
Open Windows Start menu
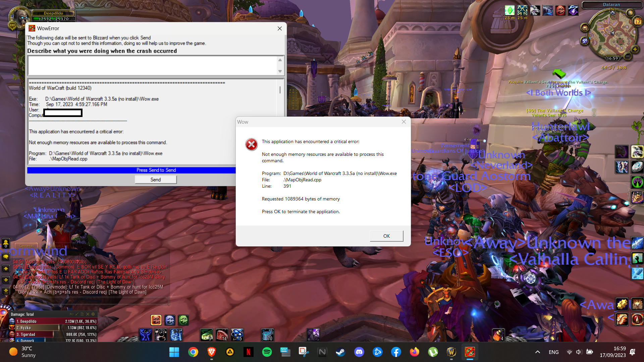point(174,352)
